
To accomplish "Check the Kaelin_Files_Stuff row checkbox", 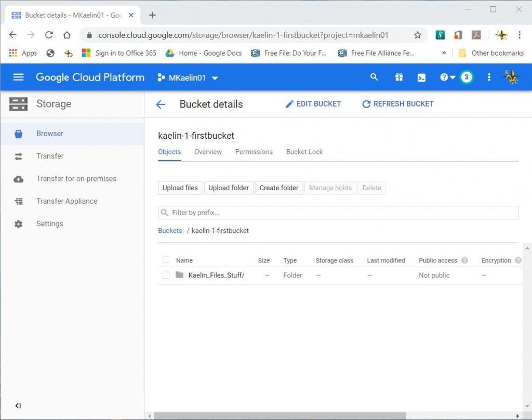I will pyautogui.click(x=166, y=275).
